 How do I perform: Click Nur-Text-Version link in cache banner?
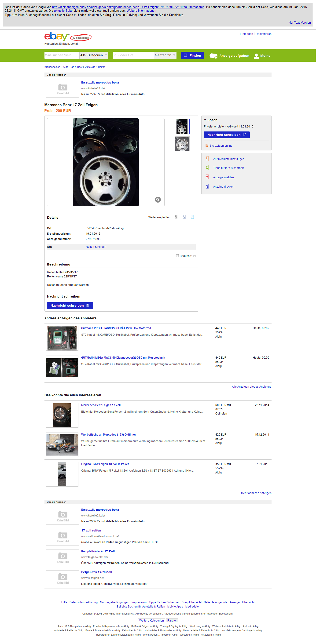click(x=299, y=22)
